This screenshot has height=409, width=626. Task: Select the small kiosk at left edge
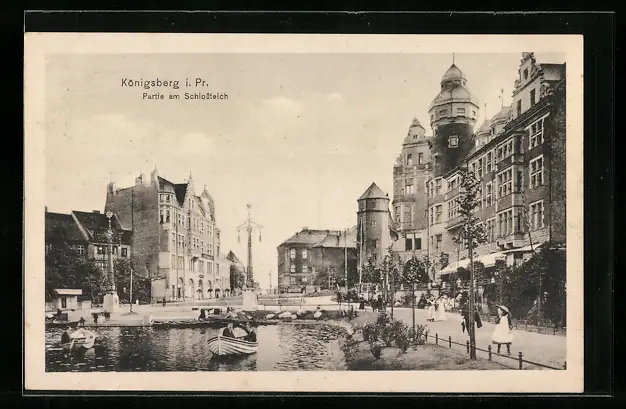[68, 299]
